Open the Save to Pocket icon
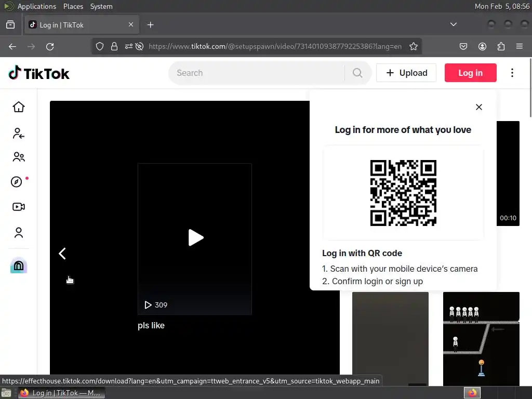Viewport: 532px width, 399px height. [x=463, y=46]
